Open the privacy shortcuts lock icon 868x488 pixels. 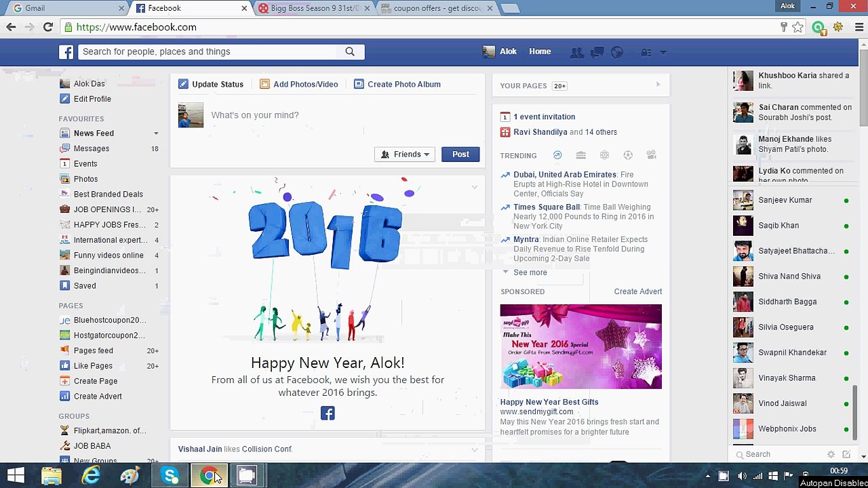pos(646,52)
